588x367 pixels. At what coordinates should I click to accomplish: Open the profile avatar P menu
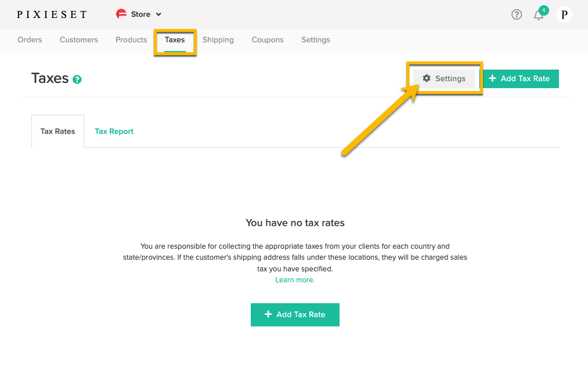(x=564, y=14)
